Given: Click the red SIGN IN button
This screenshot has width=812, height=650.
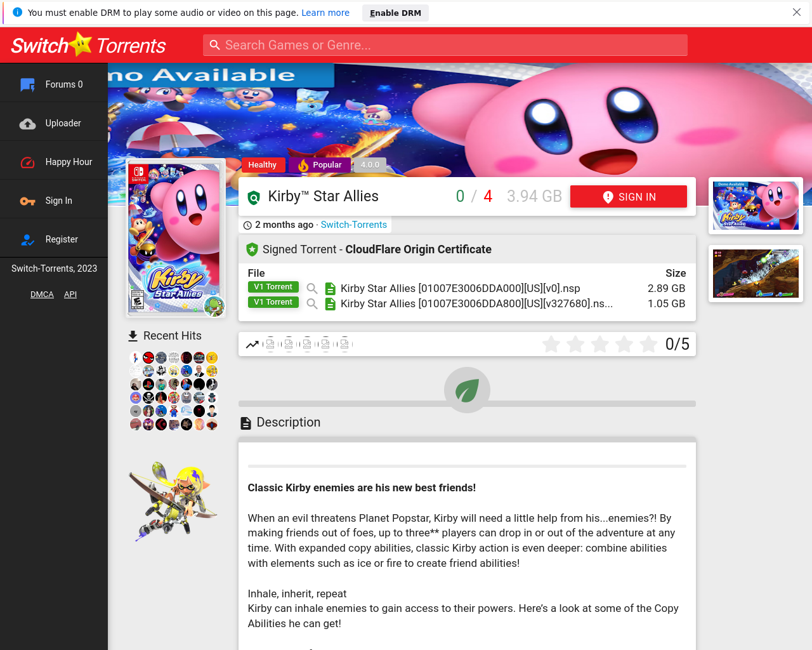Looking at the screenshot, I should tap(629, 197).
